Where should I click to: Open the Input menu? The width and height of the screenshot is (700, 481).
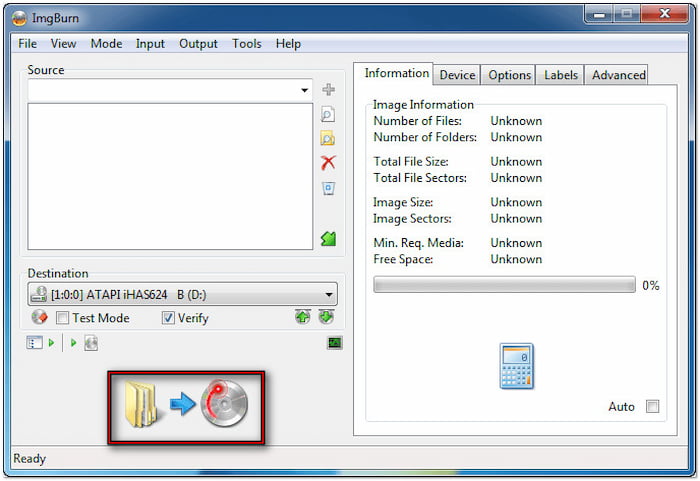[x=150, y=44]
